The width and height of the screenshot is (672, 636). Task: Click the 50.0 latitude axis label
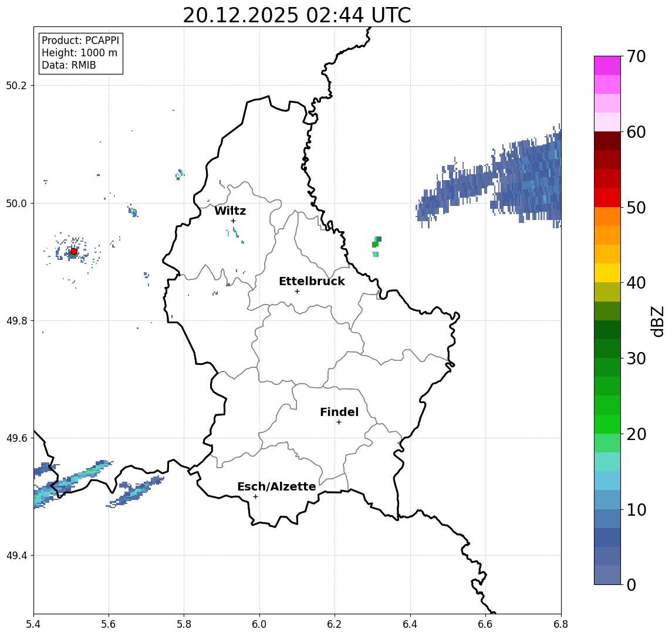(16, 203)
